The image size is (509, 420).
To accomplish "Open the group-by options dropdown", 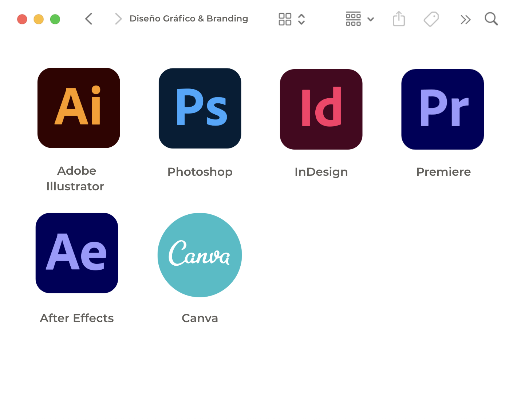I will pos(359,19).
